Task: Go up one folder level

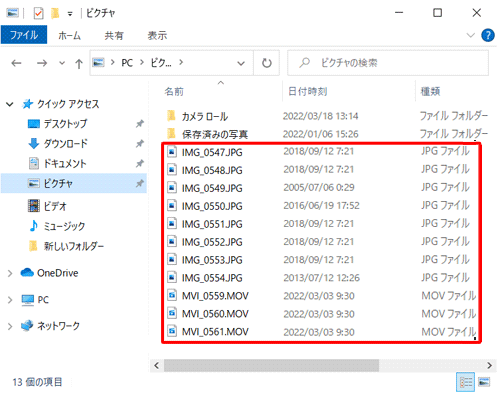Action: [79, 63]
